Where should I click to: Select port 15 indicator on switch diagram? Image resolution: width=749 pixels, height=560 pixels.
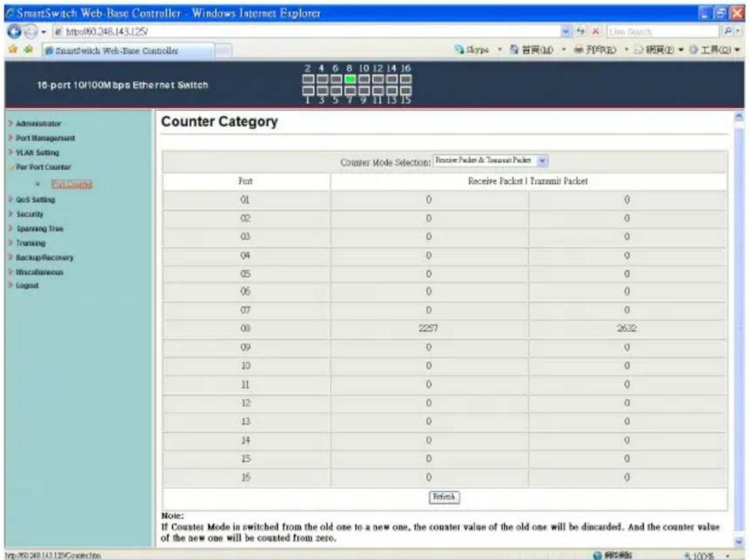click(x=406, y=90)
